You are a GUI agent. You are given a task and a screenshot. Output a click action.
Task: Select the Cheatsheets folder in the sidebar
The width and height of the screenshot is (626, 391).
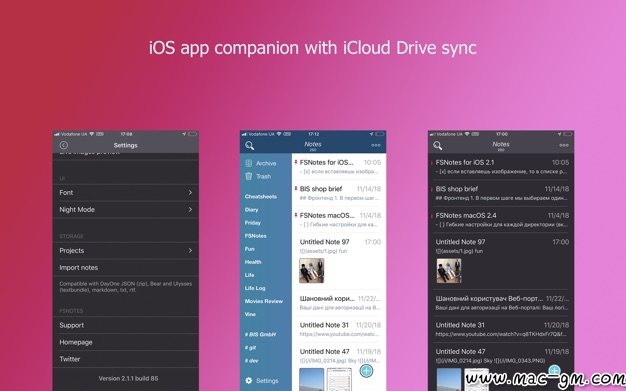(x=261, y=196)
